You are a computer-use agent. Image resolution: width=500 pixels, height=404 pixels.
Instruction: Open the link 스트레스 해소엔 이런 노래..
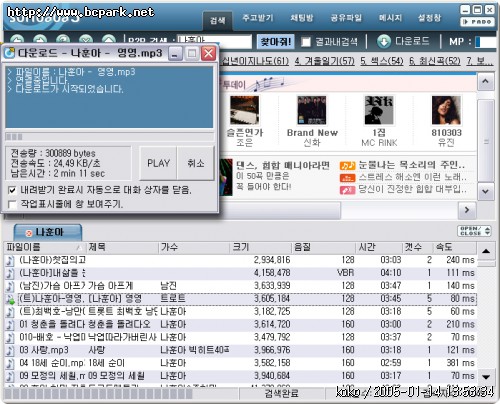coord(413,177)
